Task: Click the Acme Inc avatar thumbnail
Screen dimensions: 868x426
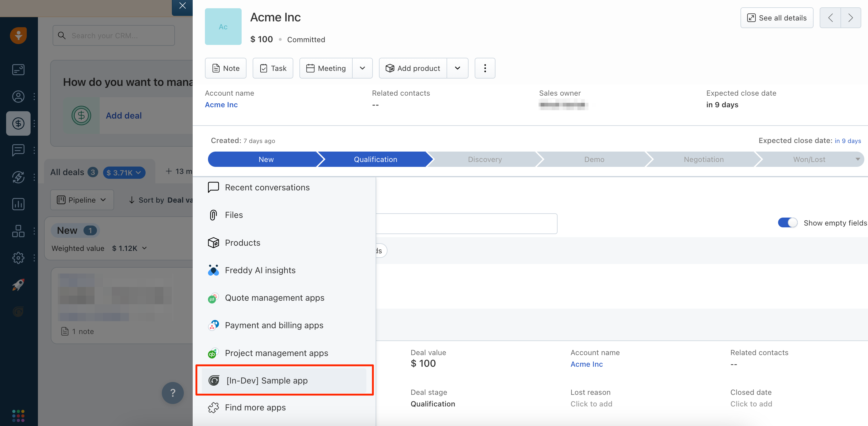Action: pos(223,27)
